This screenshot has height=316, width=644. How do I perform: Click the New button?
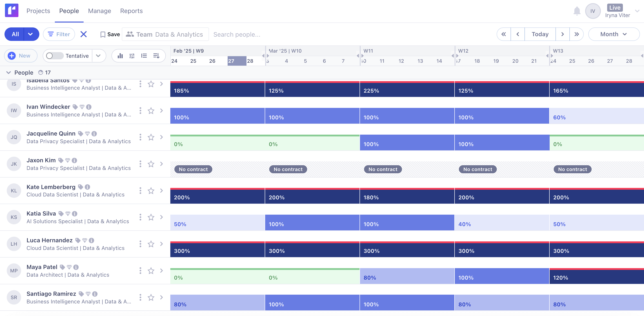(20, 56)
